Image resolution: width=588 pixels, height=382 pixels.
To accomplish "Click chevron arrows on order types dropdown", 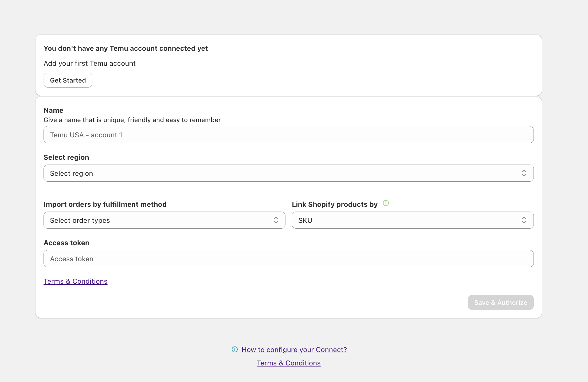I will [x=276, y=220].
